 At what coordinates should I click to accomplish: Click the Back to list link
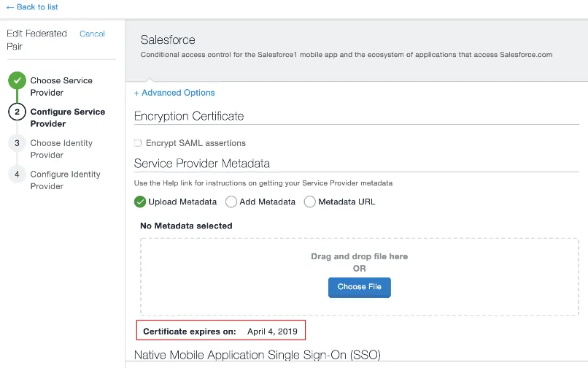point(32,7)
